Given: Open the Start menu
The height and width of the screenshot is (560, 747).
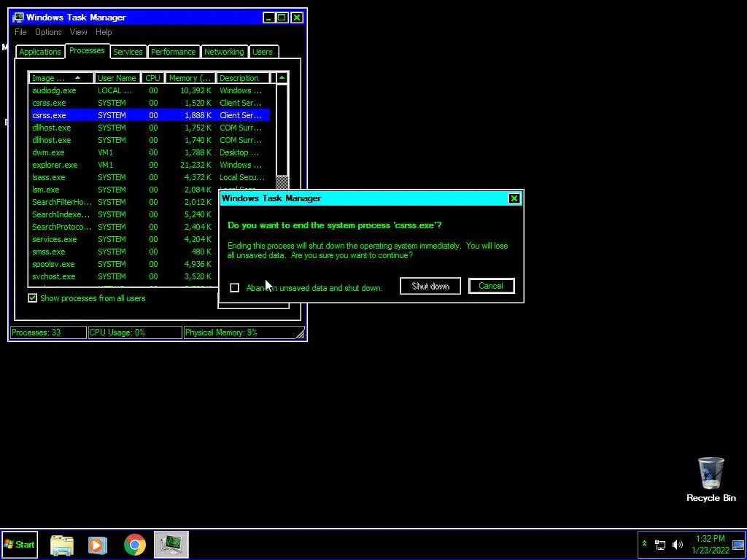Looking at the screenshot, I should pyautogui.click(x=20, y=544).
